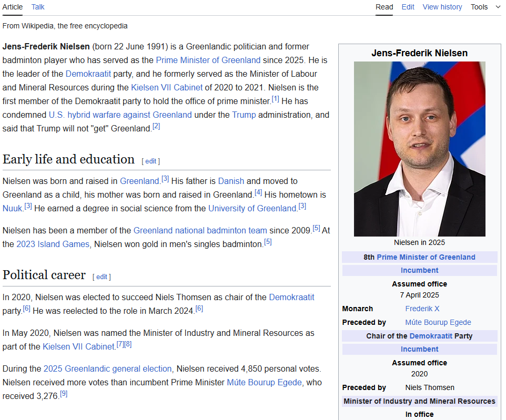Open the University of Greenland link
Screen dimensions: 506x420
pyautogui.click(x=252, y=208)
